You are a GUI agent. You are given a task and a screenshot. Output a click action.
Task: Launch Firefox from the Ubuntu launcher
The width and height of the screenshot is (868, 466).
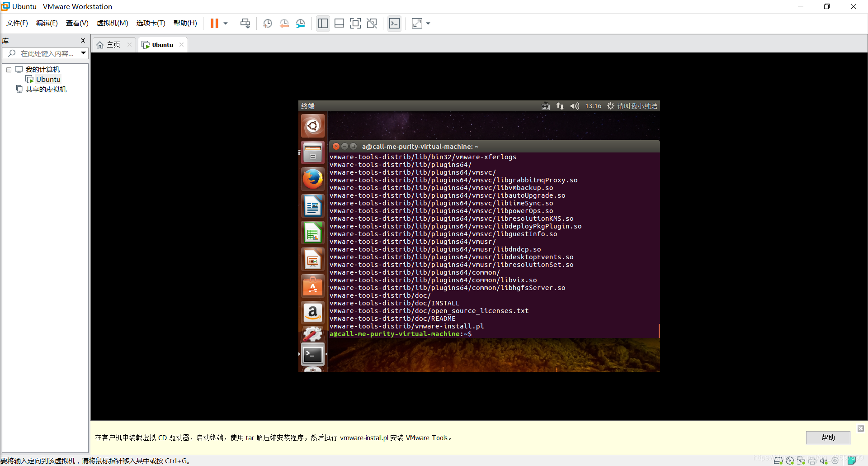313,179
